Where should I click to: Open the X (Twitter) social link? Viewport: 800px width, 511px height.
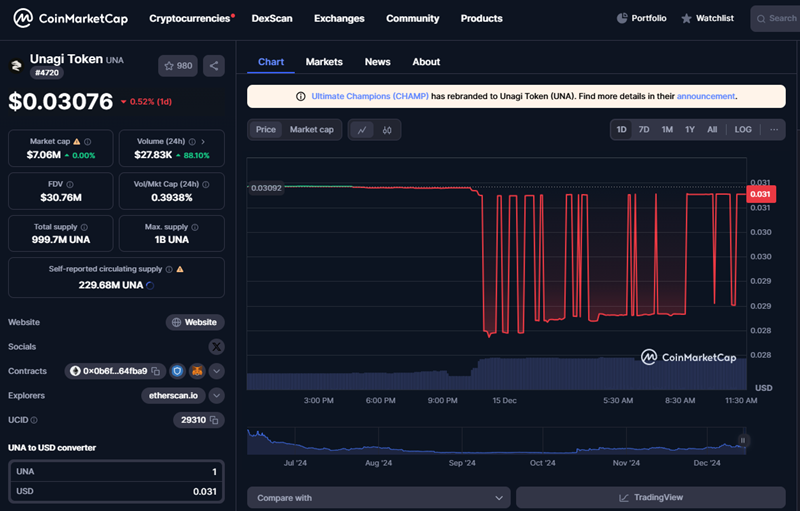(x=216, y=347)
